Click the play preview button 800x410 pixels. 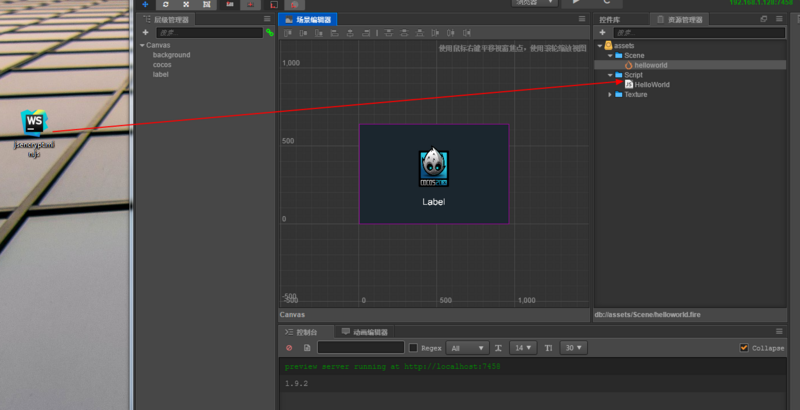pos(576,3)
